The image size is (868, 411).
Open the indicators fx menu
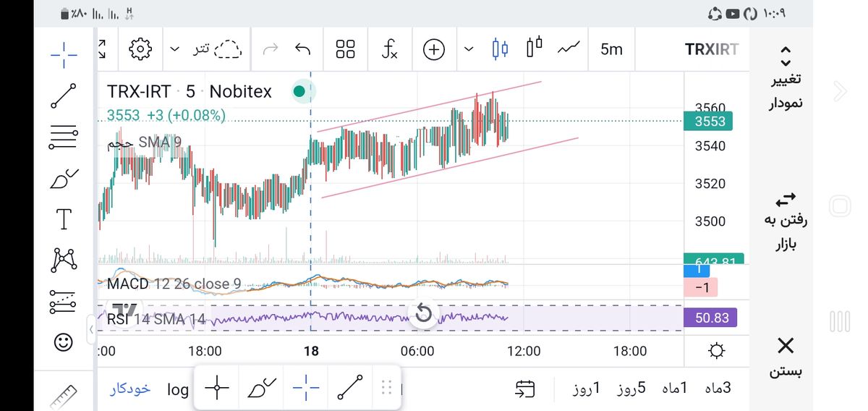389,49
